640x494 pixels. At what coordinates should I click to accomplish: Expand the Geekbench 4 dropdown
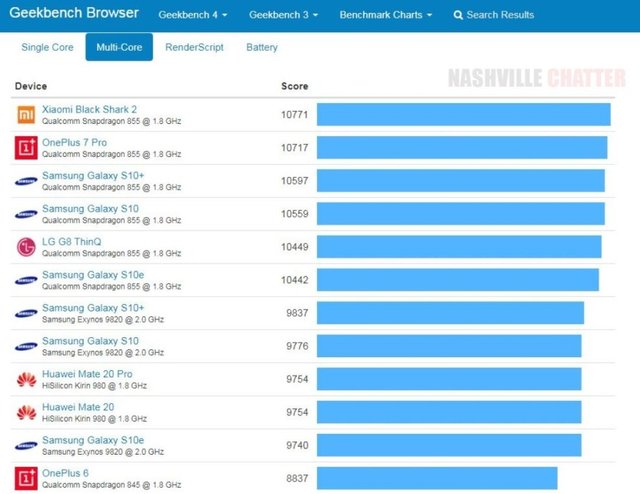point(195,16)
